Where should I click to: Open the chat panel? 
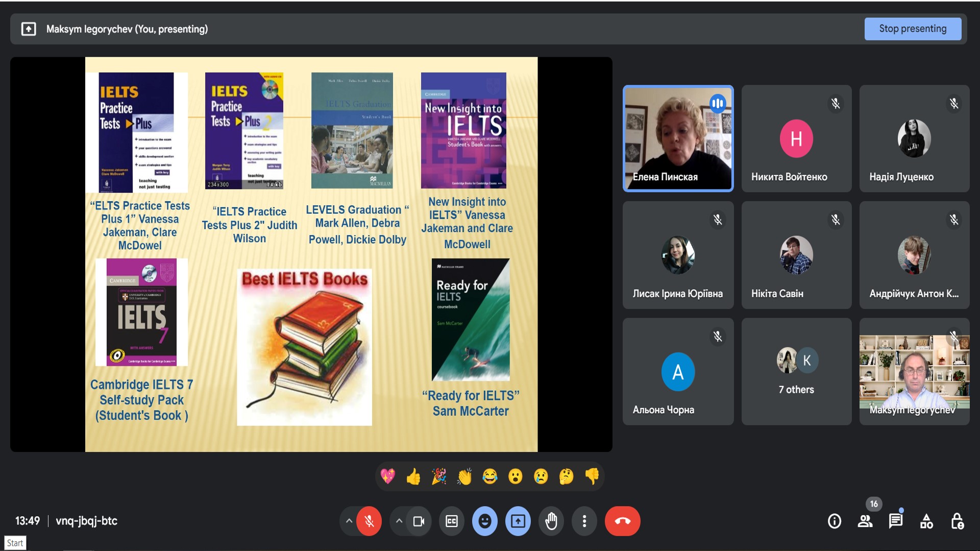click(x=896, y=521)
